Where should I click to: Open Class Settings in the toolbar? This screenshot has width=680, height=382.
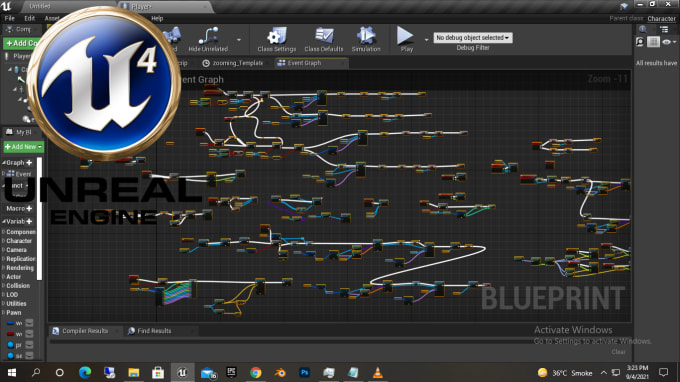pos(276,39)
